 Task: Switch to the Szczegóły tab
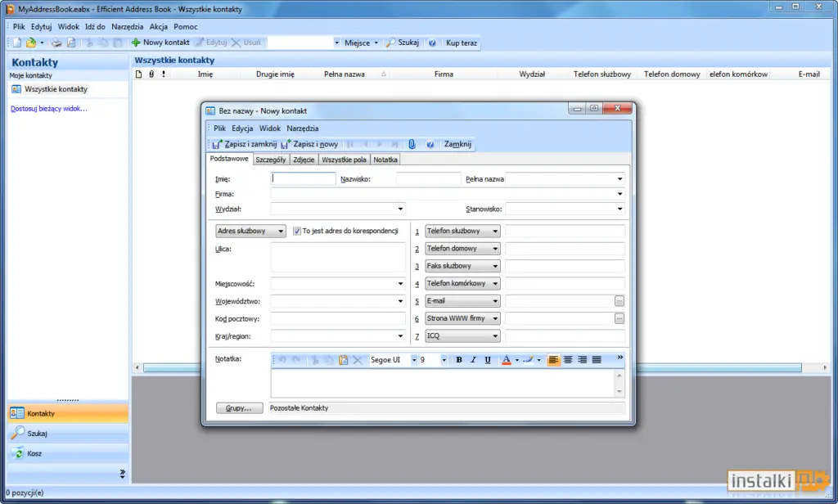(x=270, y=160)
